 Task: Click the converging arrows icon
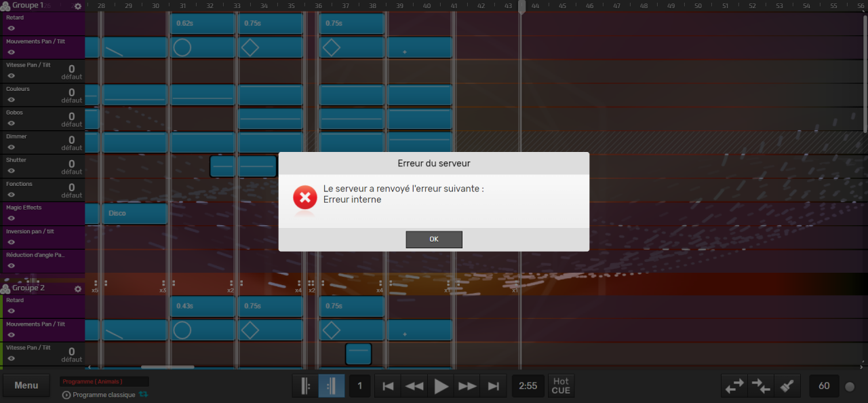click(761, 386)
